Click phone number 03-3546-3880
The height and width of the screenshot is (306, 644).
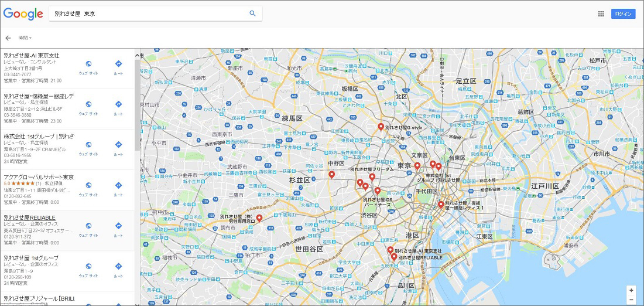coord(17,115)
